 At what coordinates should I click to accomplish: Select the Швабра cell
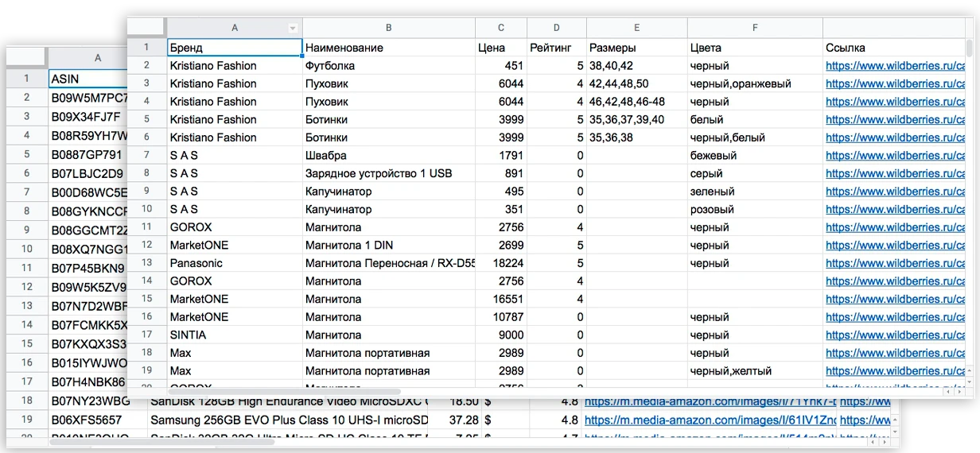pyautogui.click(x=388, y=155)
